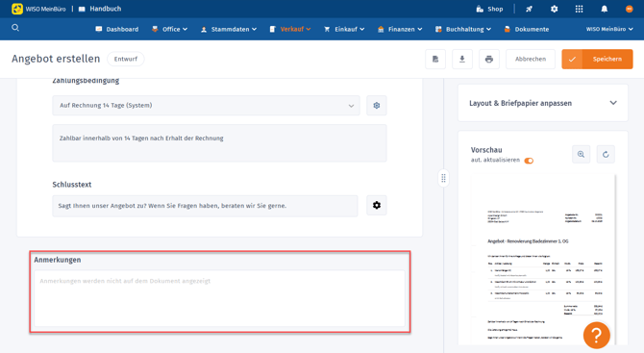Save the offer with Speichern

coord(597,60)
